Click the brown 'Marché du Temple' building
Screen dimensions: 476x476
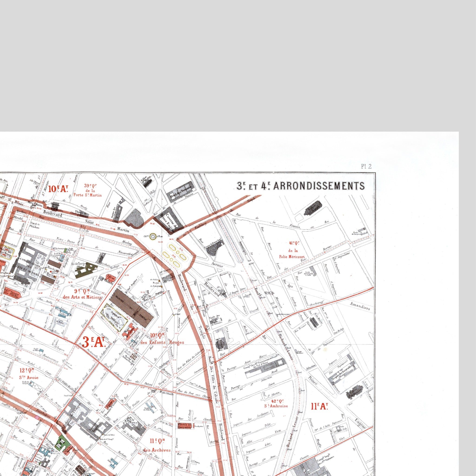[x=132, y=308]
